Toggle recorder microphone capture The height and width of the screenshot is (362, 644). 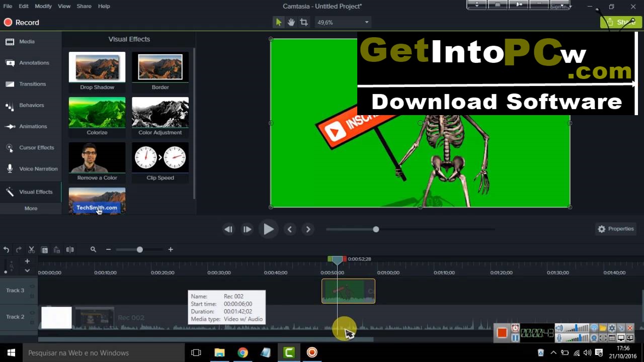tap(559, 338)
